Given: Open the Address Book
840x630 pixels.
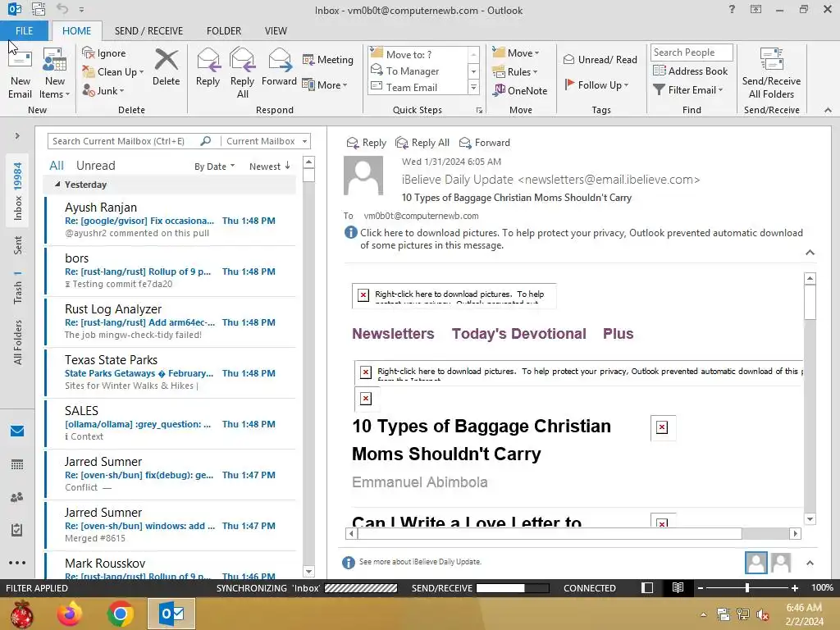Looking at the screenshot, I should pyautogui.click(x=691, y=71).
